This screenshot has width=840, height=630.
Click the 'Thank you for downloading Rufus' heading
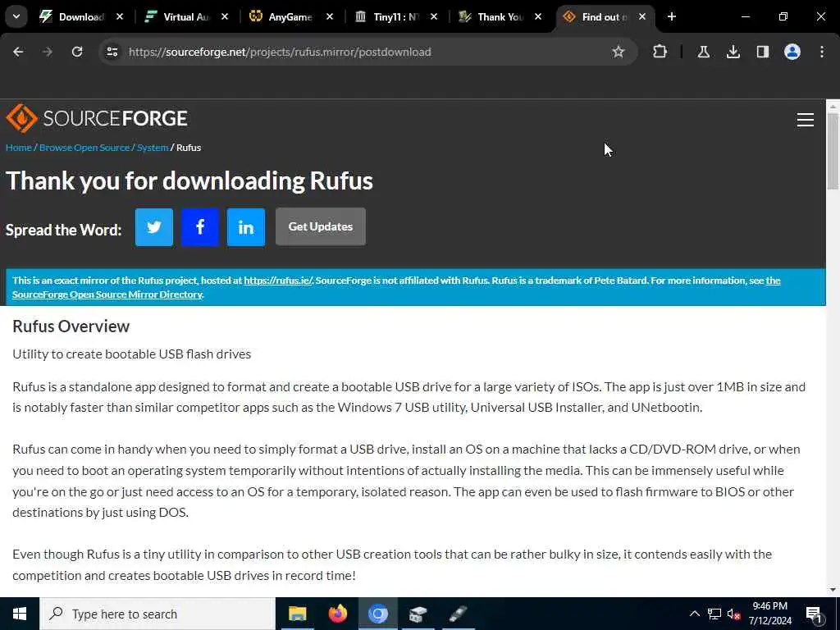tap(189, 180)
